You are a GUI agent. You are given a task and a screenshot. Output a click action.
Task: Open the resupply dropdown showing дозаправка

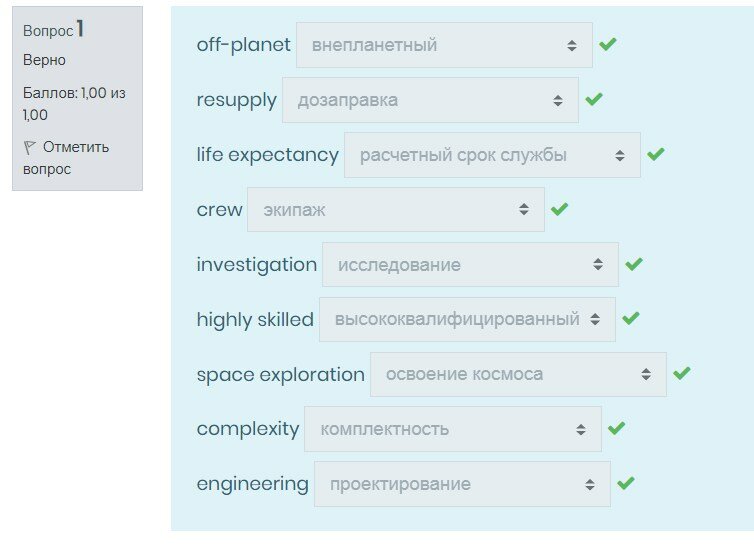(430, 100)
